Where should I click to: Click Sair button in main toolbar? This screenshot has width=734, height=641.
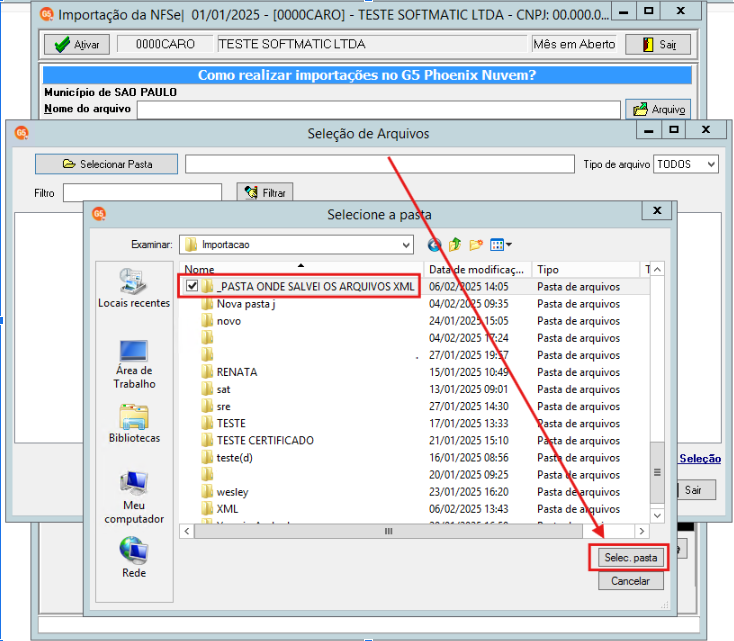pyautogui.click(x=658, y=44)
